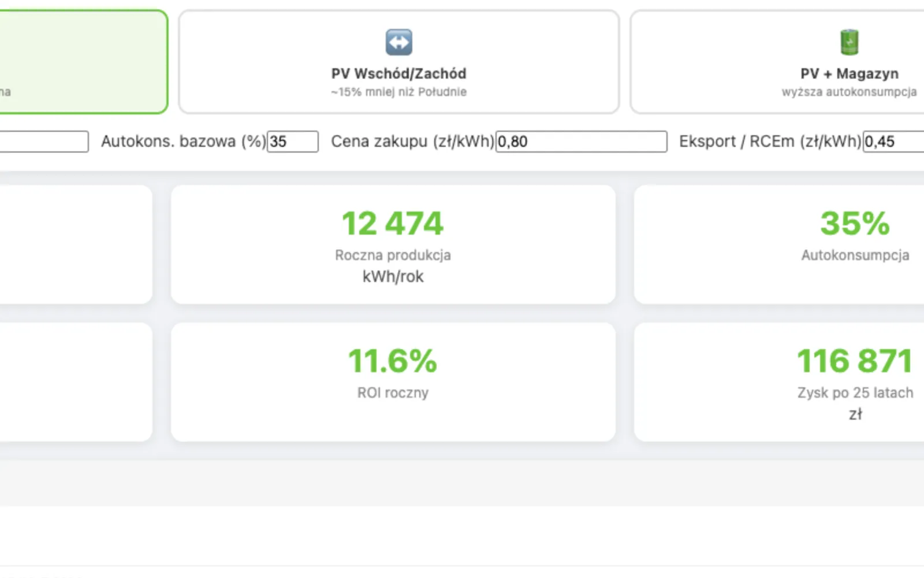
Task: Click the Eksport / RCEm (zł/kWh) label
Action: (x=770, y=142)
